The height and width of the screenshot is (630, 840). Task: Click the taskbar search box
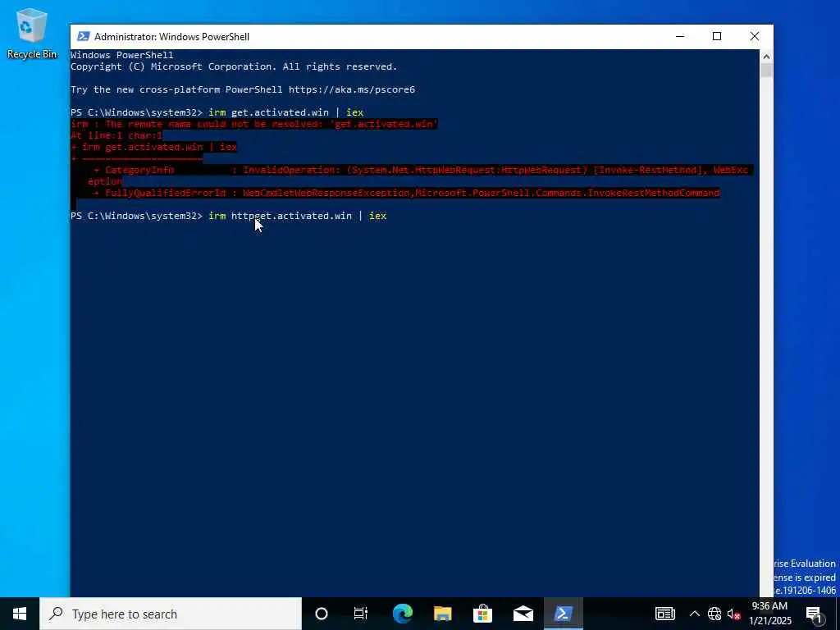point(171,614)
